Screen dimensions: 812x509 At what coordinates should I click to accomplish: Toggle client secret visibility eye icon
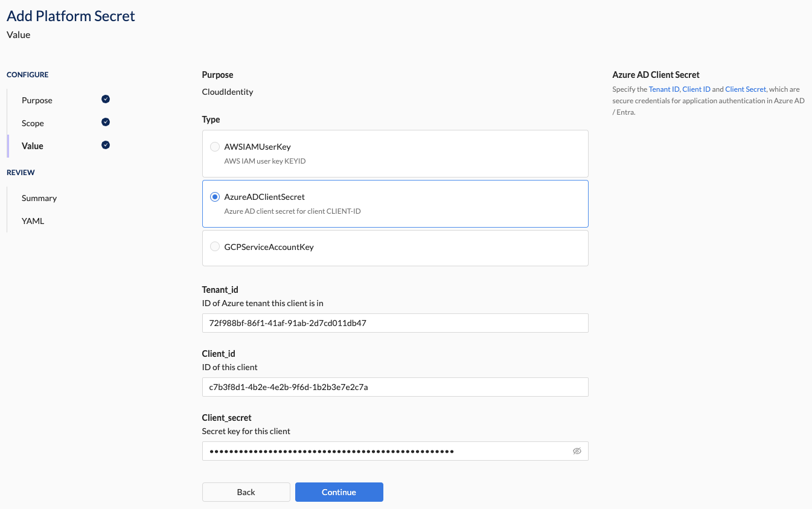577,451
